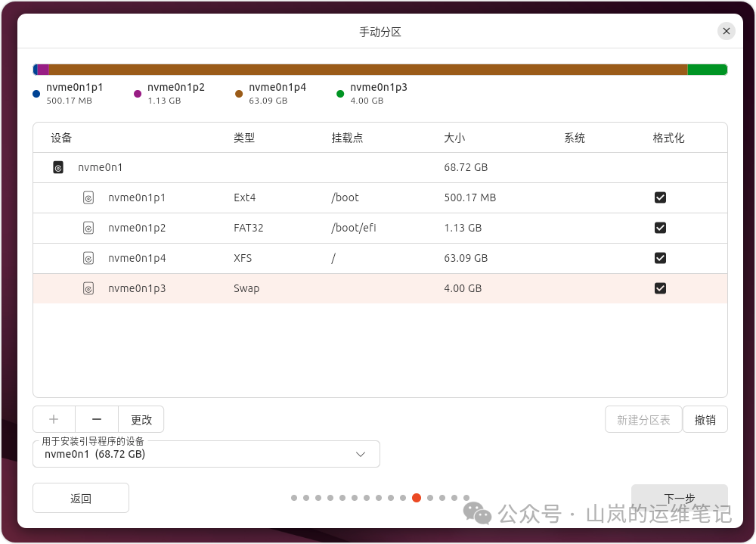Click the disk icon beside nvme0n1
Screen dimensions: 756x544
[58, 167]
